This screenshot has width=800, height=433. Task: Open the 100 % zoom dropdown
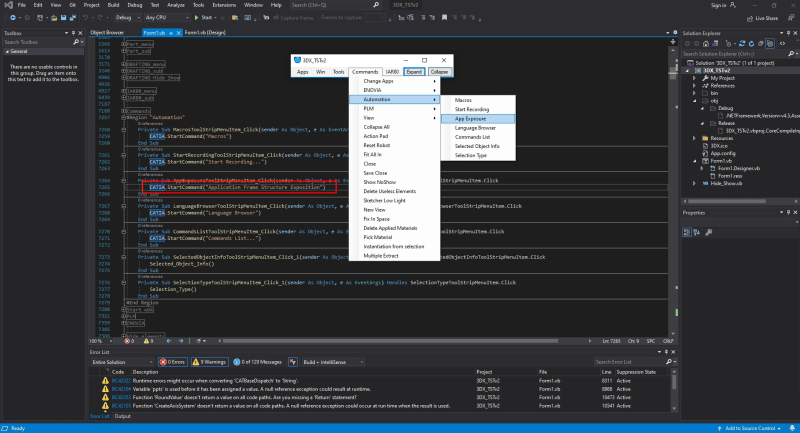click(x=101, y=341)
